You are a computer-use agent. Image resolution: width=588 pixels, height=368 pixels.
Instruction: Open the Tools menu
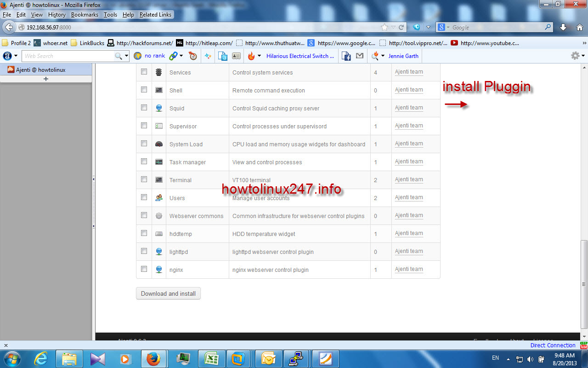coord(110,15)
